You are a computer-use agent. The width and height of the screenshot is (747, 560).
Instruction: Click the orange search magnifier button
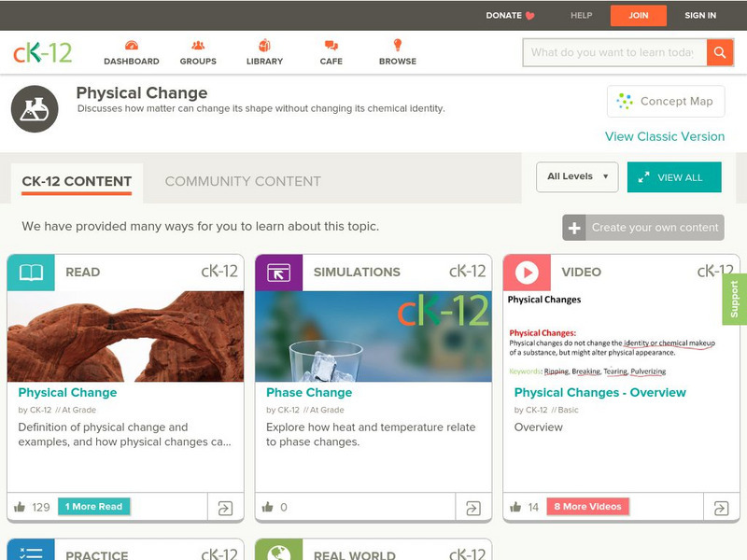[720, 52]
